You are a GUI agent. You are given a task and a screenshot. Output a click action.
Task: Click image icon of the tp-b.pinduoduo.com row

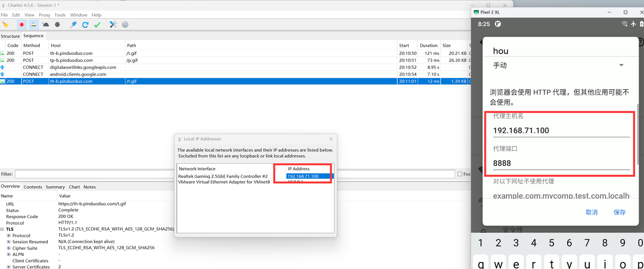pyautogui.click(x=3, y=60)
